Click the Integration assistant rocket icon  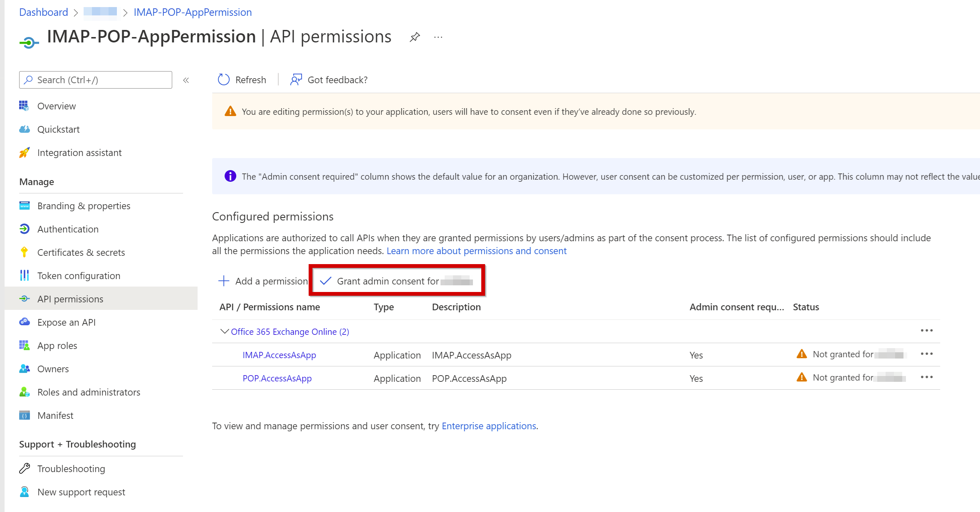click(x=24, y=153)
